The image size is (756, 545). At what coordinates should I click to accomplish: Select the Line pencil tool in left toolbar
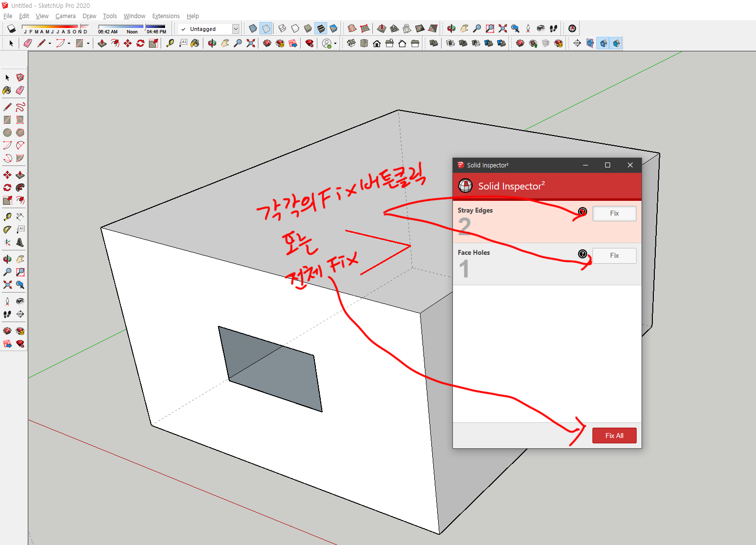(7, 107)
